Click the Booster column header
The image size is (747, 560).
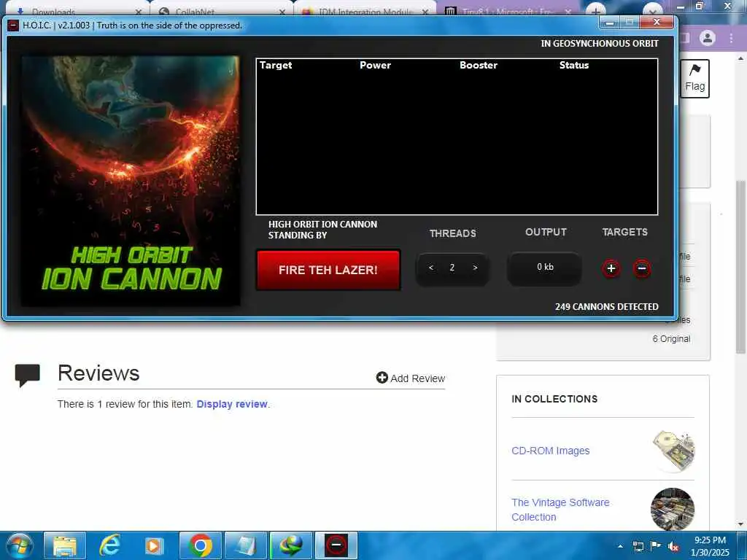click(x=479, y=65)
